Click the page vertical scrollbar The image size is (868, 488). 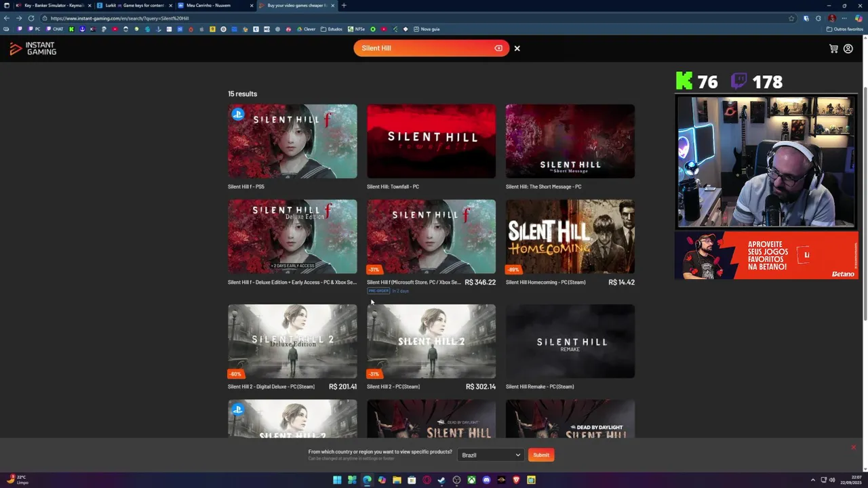pos(865,203)
